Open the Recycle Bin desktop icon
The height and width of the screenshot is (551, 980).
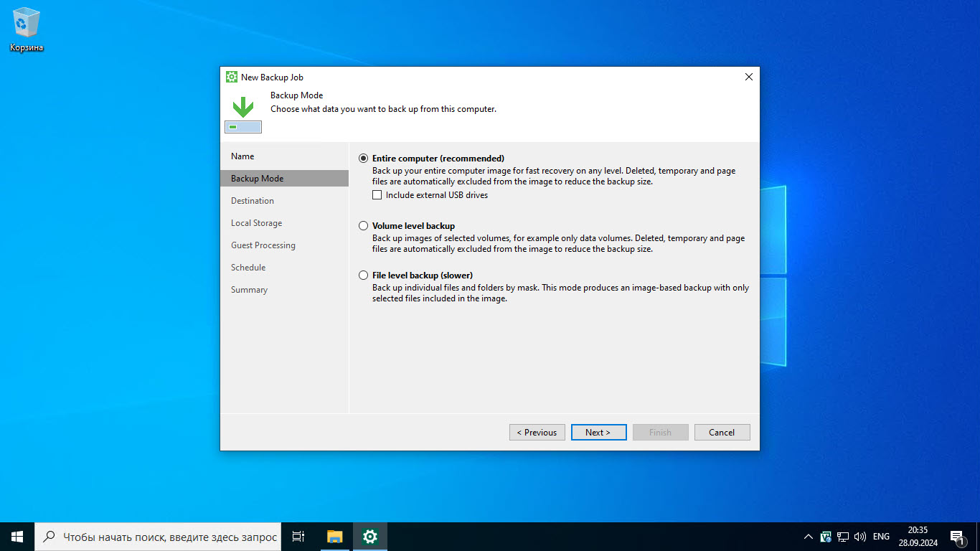click(x=27, y=29)
